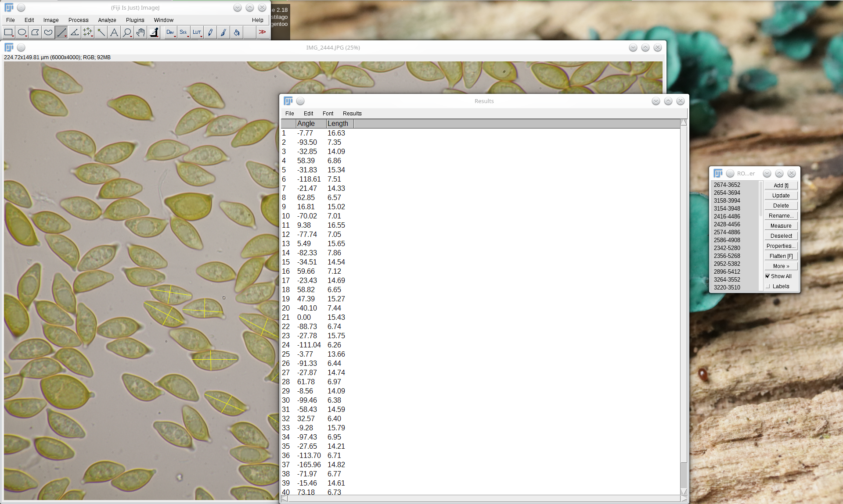Open the Stk stacks dropdown menu
Image resolution: width=843 pixels, height=504 pixels.
pos(184,32)
